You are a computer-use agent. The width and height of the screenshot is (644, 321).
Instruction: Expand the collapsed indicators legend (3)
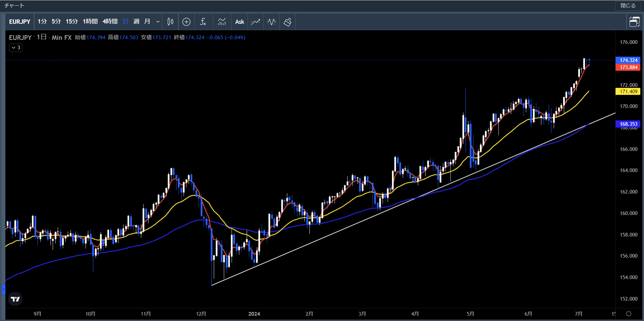point(16,48)
